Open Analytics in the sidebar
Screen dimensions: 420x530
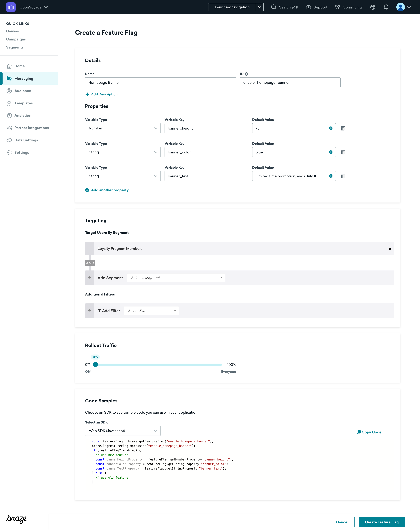tap(22, 116)
